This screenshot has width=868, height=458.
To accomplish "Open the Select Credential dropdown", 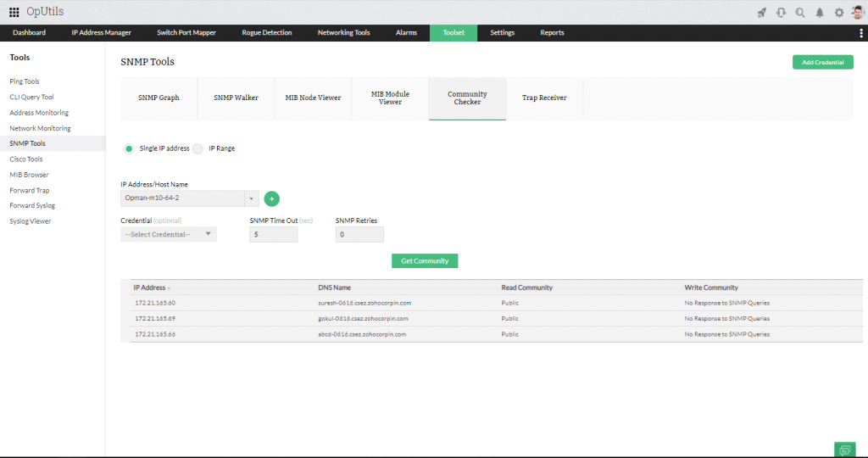I will [x=169, y=234].
